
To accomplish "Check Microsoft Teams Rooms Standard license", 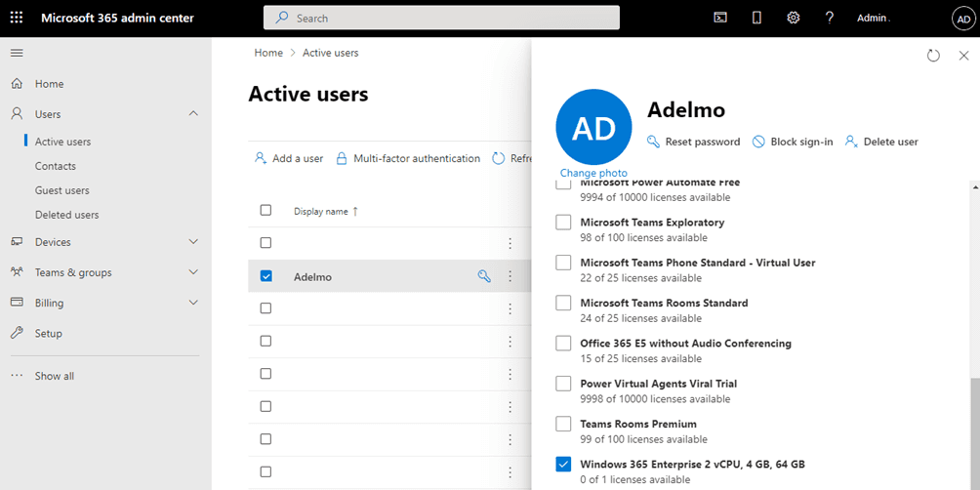I will tap(563, 303).
